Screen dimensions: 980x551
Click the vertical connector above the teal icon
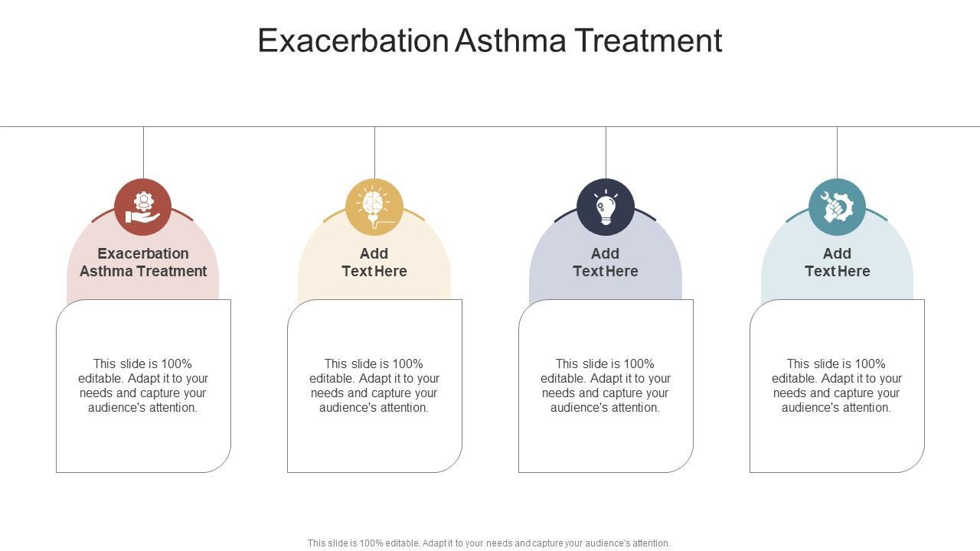pyautogui.click(x=837, y=152)
